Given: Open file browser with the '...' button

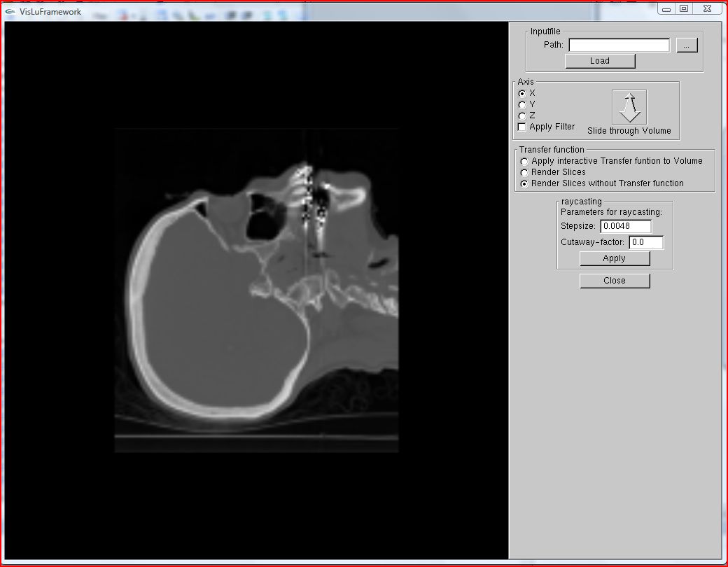Looking at the screenshot, I should pyautogui.click(x=687, y=45).
